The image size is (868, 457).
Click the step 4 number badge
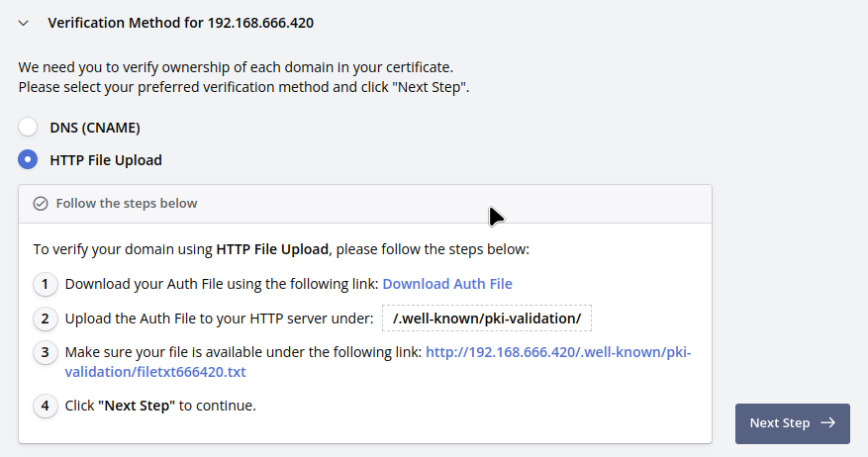pos(45,406)
